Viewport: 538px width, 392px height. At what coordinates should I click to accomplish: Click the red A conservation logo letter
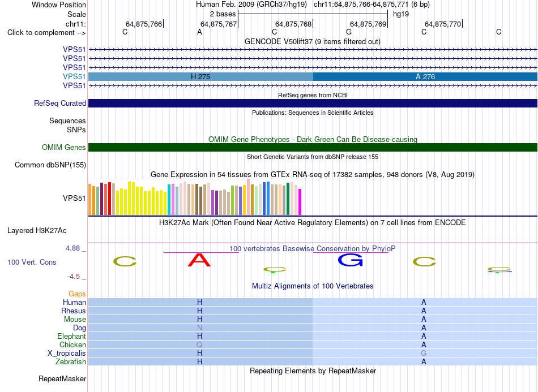pyautogui.click(x=199, y=260)
